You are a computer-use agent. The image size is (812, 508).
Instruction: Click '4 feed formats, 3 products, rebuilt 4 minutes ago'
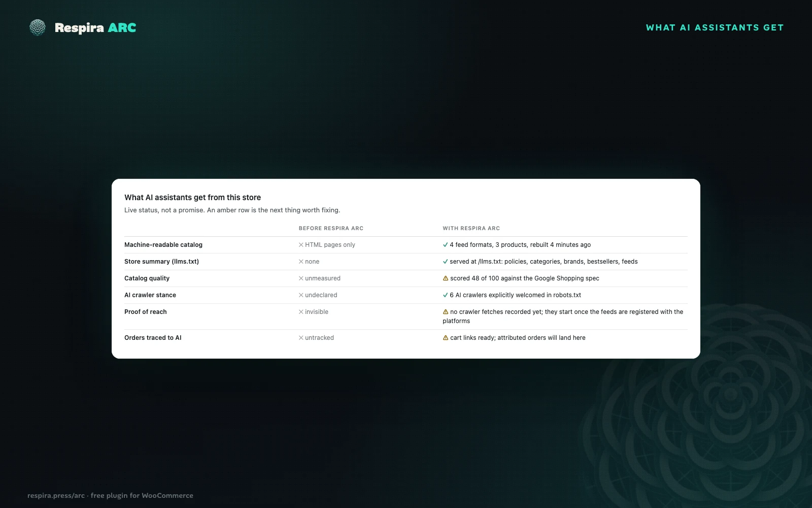pos(520,245)
